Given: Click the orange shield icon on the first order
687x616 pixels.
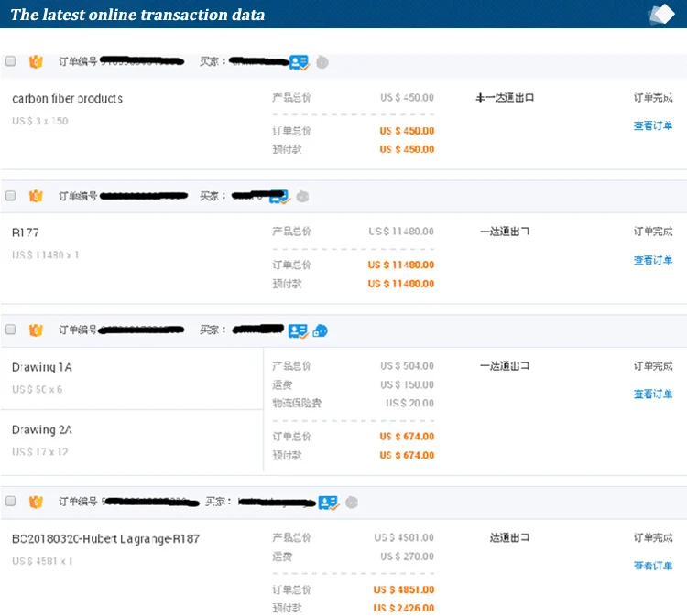Looking at the screenshot, I should 36,62.
